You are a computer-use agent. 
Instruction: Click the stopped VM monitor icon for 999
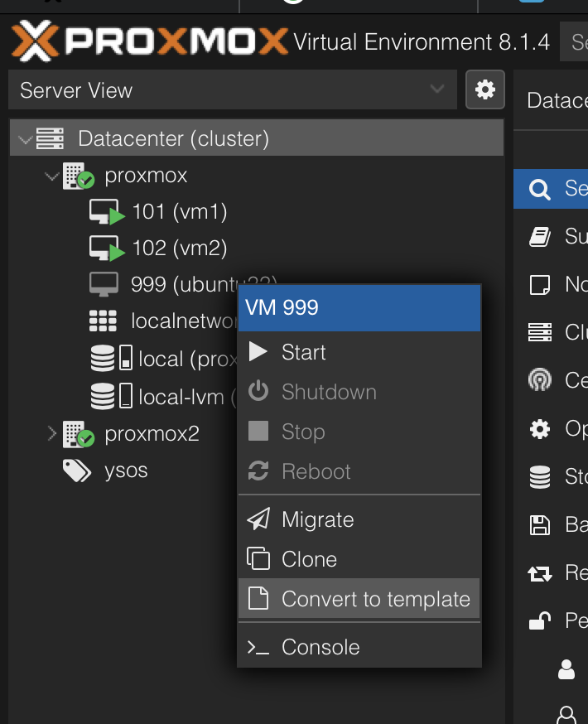(x=104, y=284)
